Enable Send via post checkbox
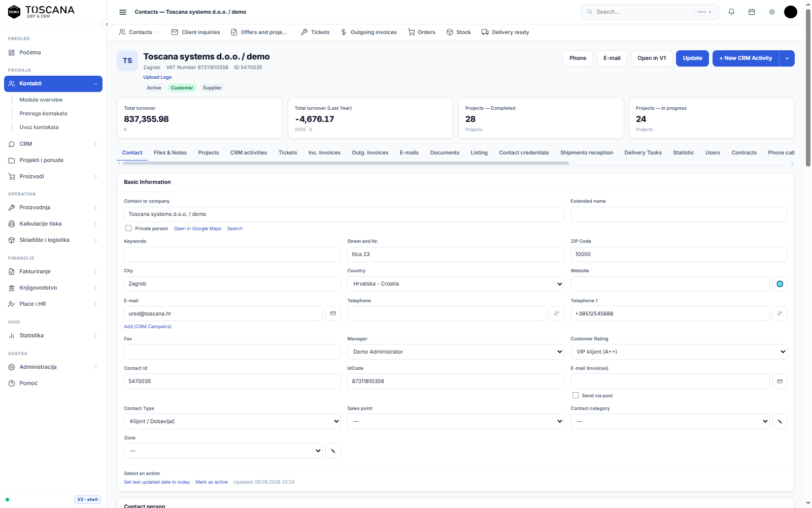 point(576,395)
